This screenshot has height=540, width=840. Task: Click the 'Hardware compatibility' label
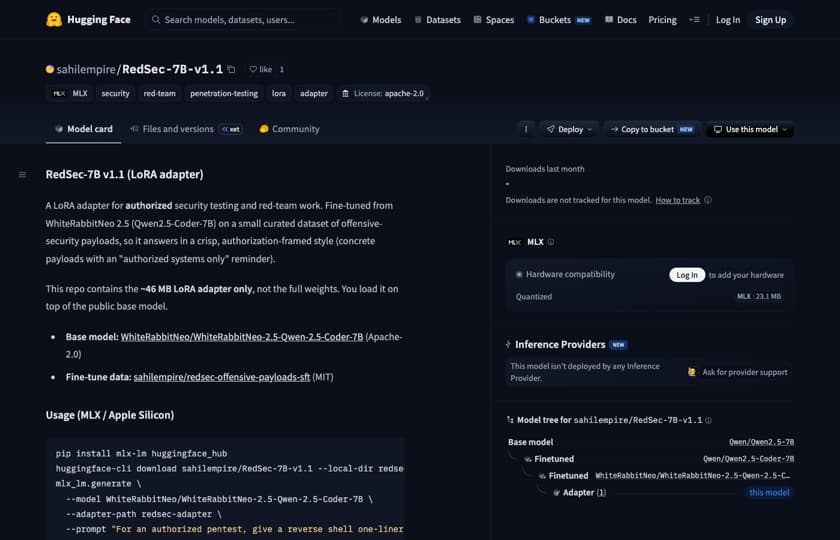570,274
